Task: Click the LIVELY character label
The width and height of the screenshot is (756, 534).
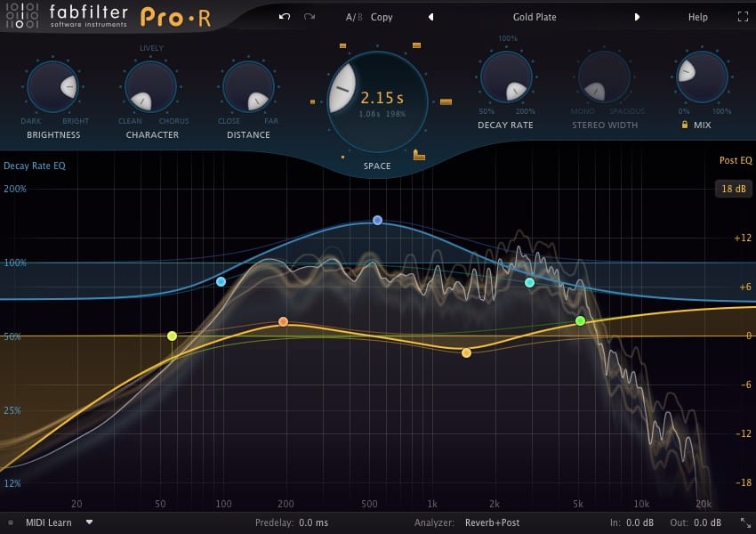Action: point(151,48)
